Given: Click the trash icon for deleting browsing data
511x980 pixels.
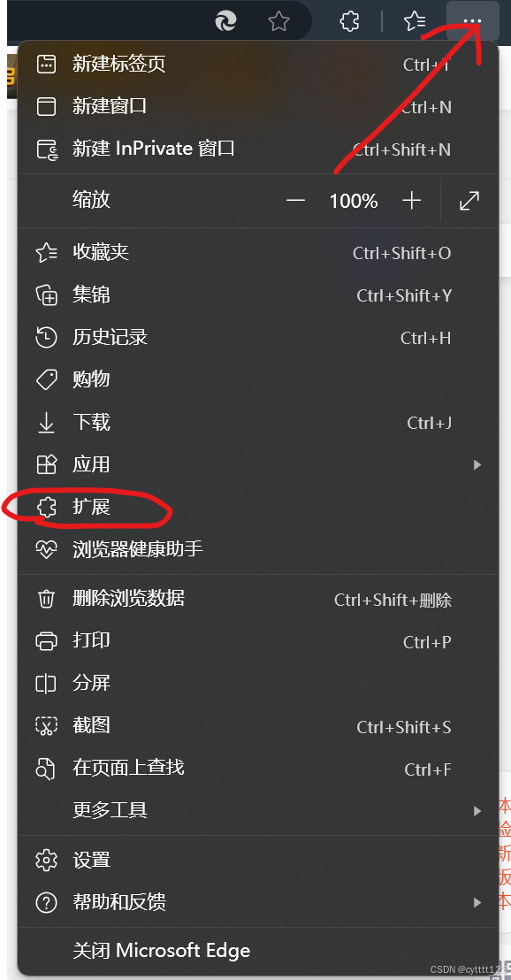Looking at the screenshot, I should point(47,599).
